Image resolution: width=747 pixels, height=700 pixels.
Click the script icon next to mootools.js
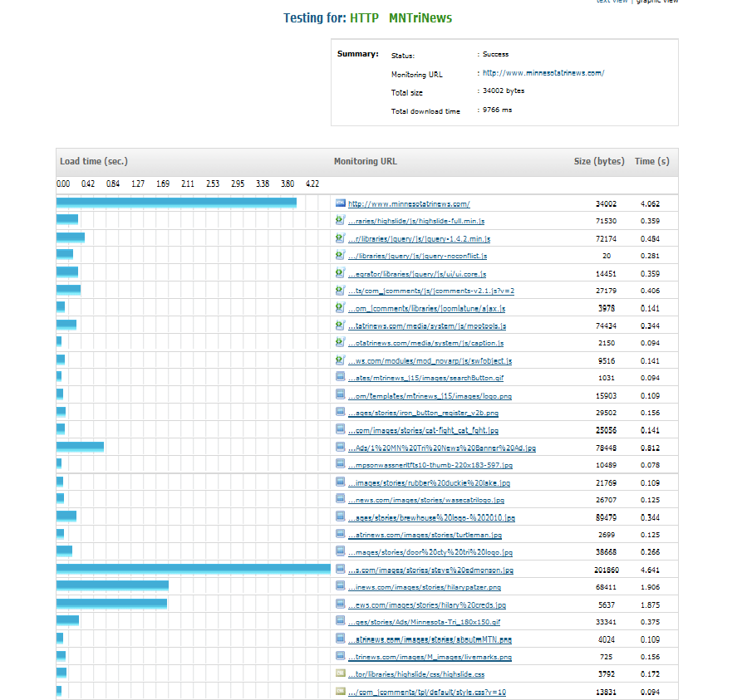point(340,326)
